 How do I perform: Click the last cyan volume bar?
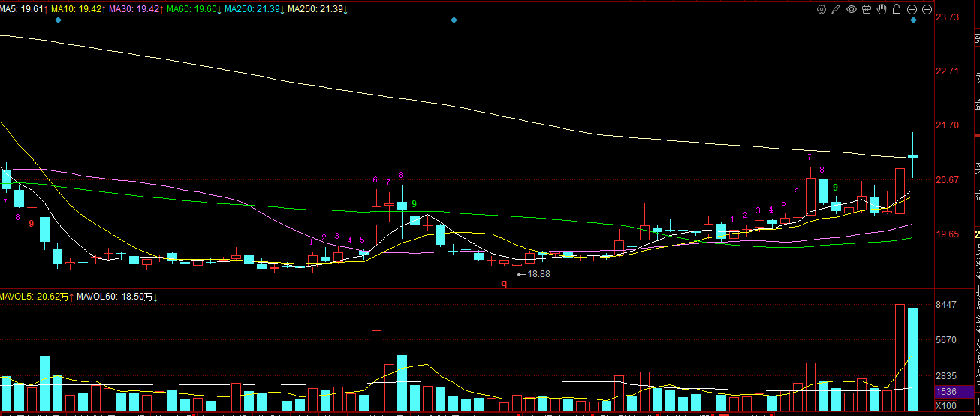[x=912, y=360]
